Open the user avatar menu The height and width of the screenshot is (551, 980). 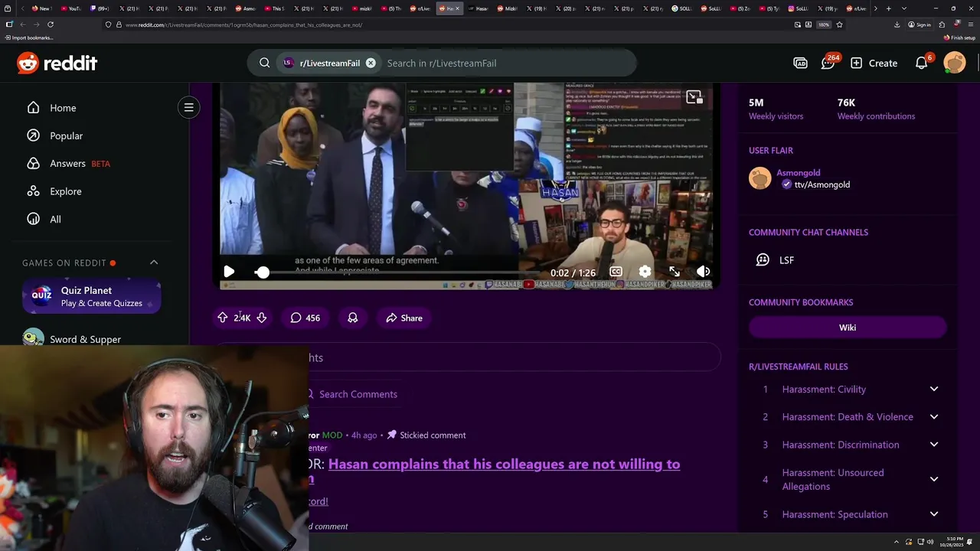tap(955, 63)
